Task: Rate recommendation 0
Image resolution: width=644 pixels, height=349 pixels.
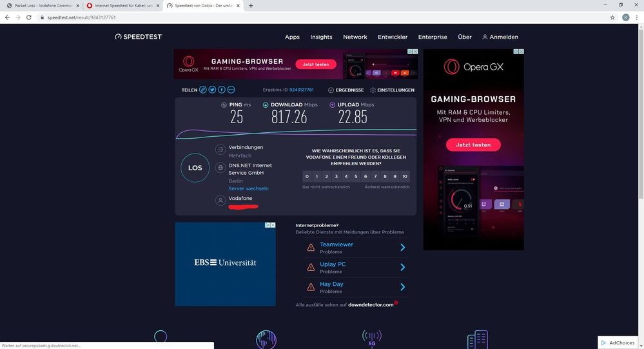Action: (307, 176)
